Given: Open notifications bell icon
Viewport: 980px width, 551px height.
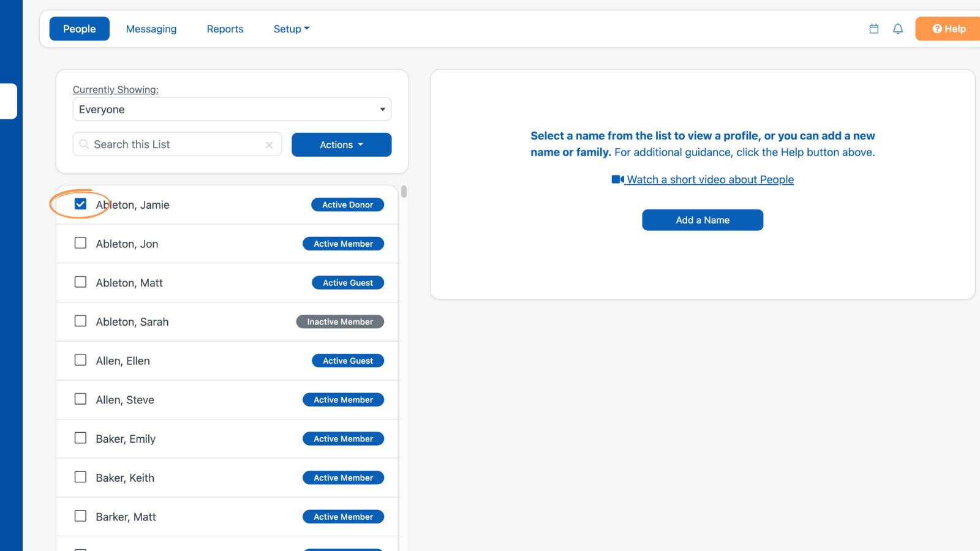Looking at the screenshot, I should tap(898, 29).
